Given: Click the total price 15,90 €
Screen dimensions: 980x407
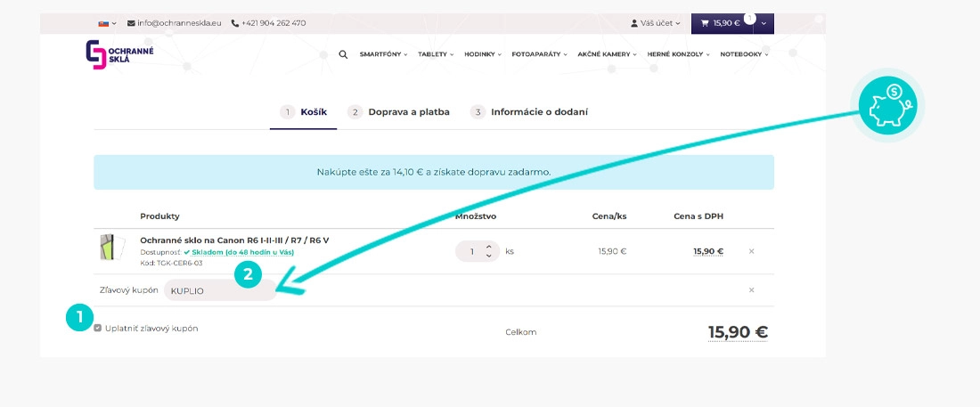Looking at the screenshot, I should (x=738, y=332).
